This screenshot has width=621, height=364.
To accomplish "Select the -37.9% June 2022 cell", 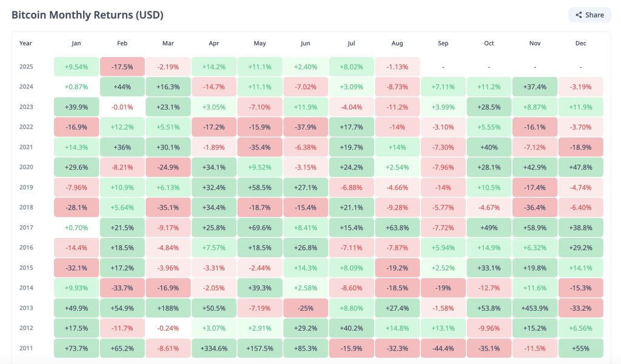I will click(x=305, y=127).
